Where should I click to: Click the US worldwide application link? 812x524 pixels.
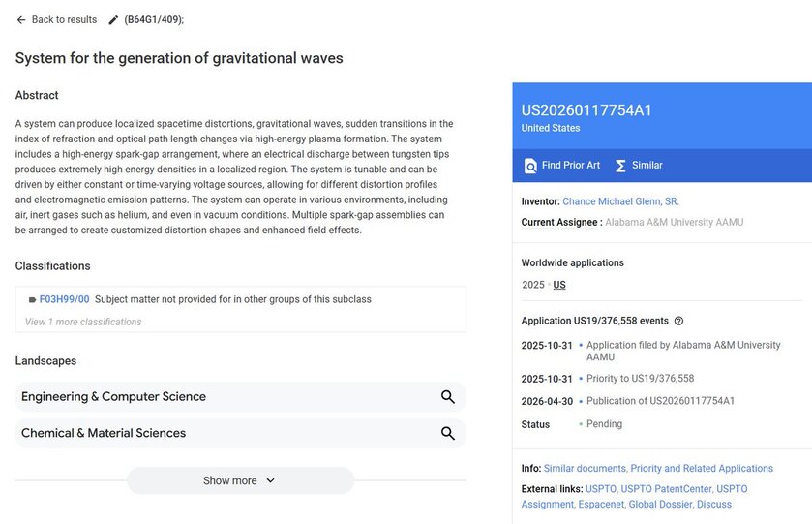coord(559,285)
